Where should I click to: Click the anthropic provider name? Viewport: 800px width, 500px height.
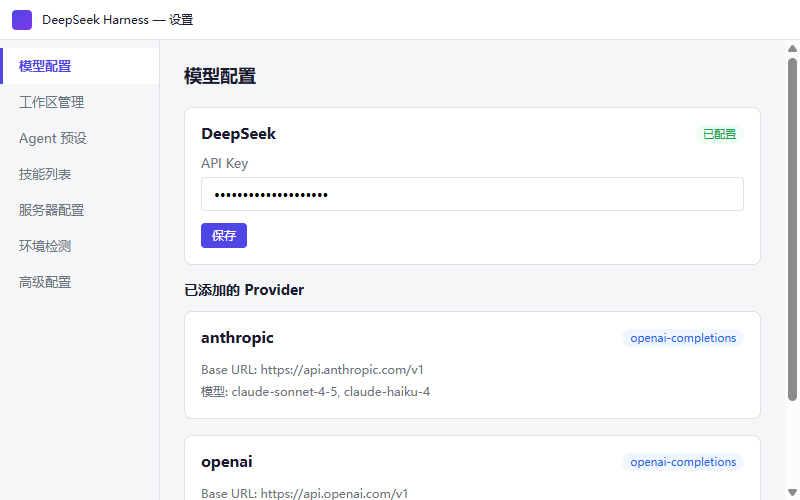coord(237,338)
